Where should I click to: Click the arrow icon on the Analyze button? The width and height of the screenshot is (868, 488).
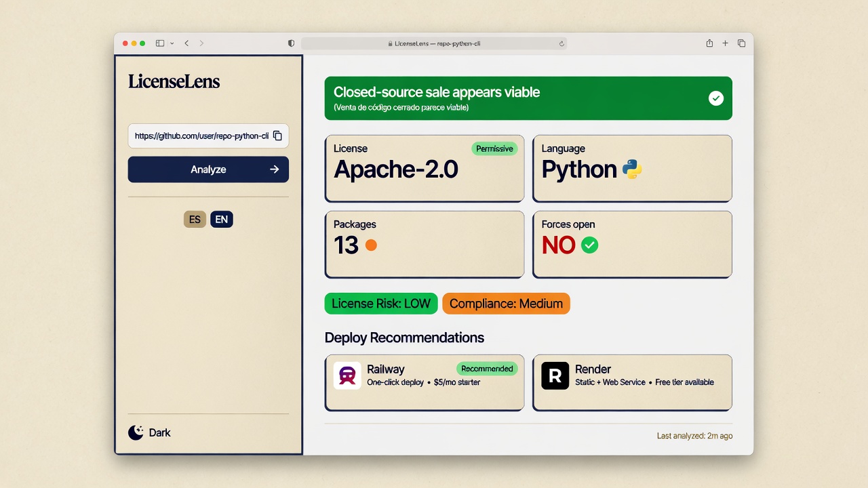tap(274, 169)
